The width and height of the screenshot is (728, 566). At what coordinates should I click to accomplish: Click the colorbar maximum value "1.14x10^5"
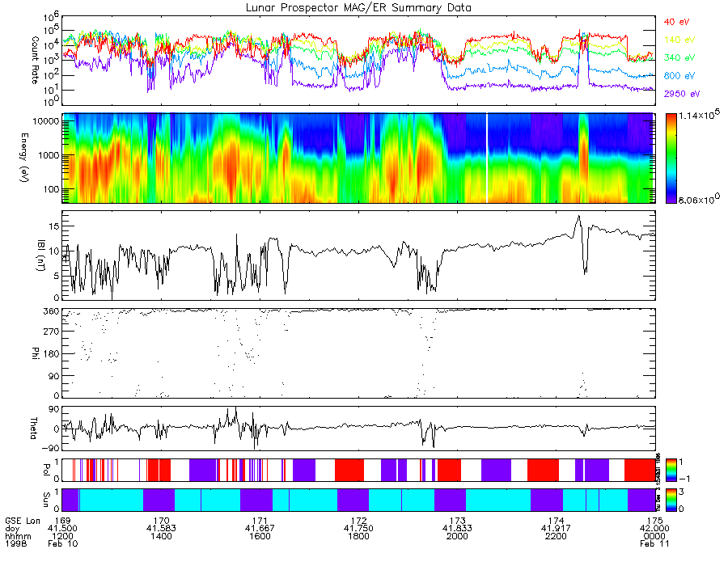coord(700,116)
